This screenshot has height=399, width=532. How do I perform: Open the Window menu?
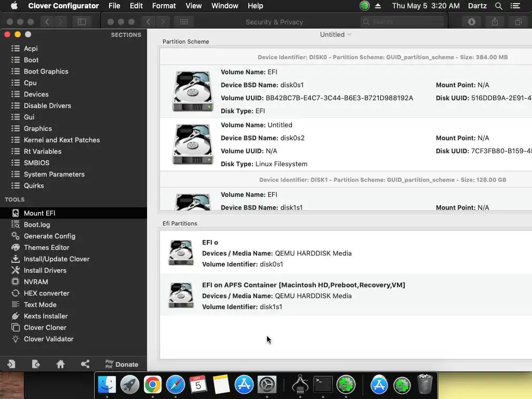point(224,6)
